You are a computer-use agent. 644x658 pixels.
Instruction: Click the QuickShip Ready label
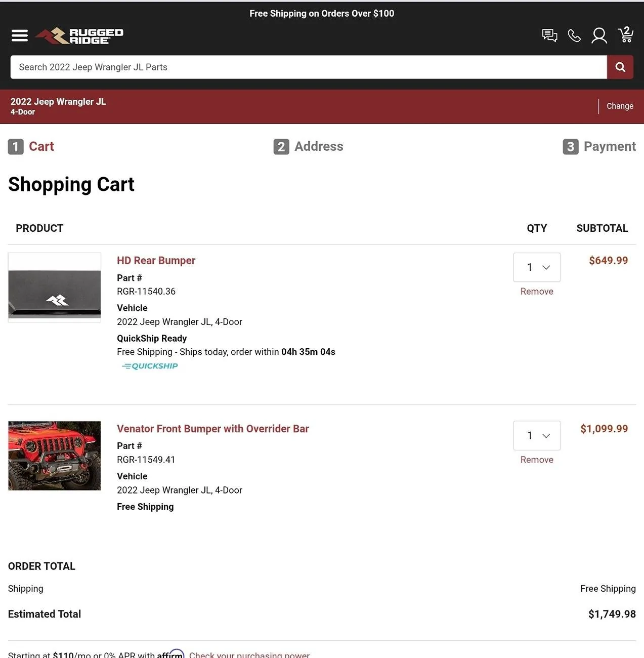tap(152, 338)
